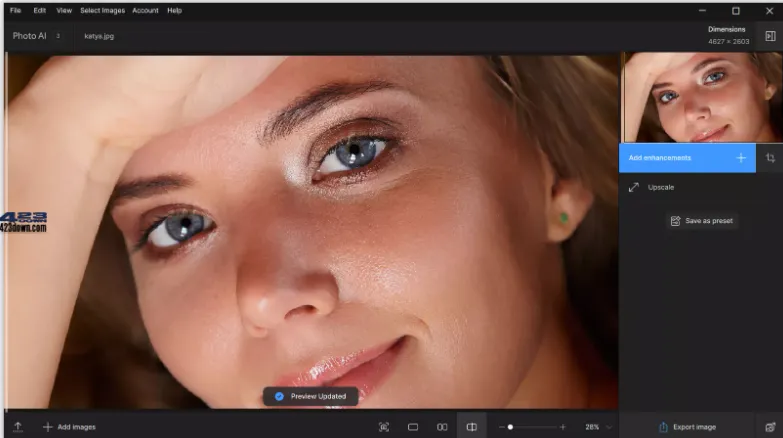Switch to side-by-side view mode

pyautogui.click(x=442, y=427)
